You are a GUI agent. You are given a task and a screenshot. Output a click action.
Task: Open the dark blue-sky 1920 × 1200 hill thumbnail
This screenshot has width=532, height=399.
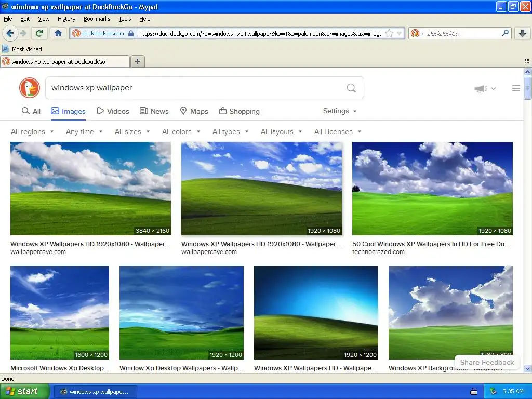(x=316, y=312)
